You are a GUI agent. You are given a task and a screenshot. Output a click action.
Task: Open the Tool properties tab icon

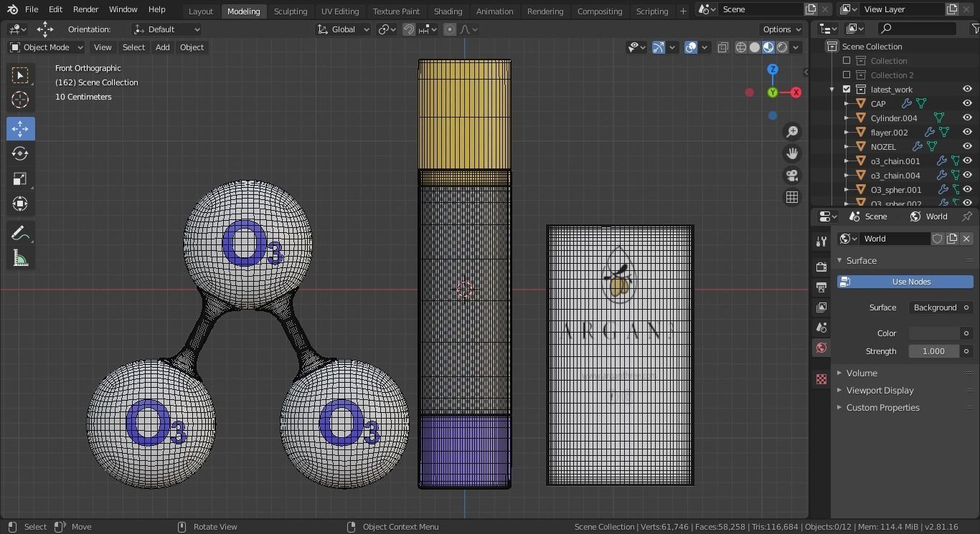pyautogui.click(x=821, y=242)
